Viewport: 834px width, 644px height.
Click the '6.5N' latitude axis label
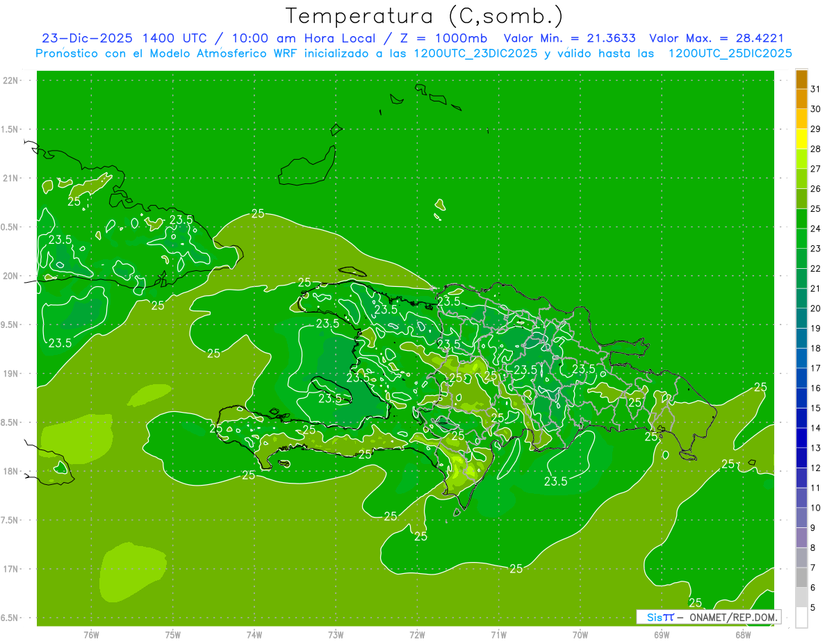[10, 618]
